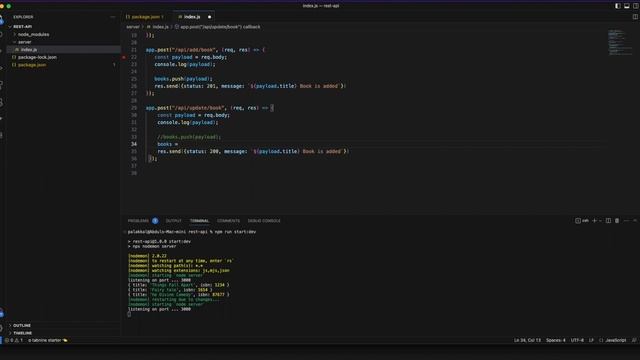Click 'listening on port ... 3000' last line
Viewport: 640px width, 360px height.
(x=159, y=309)
